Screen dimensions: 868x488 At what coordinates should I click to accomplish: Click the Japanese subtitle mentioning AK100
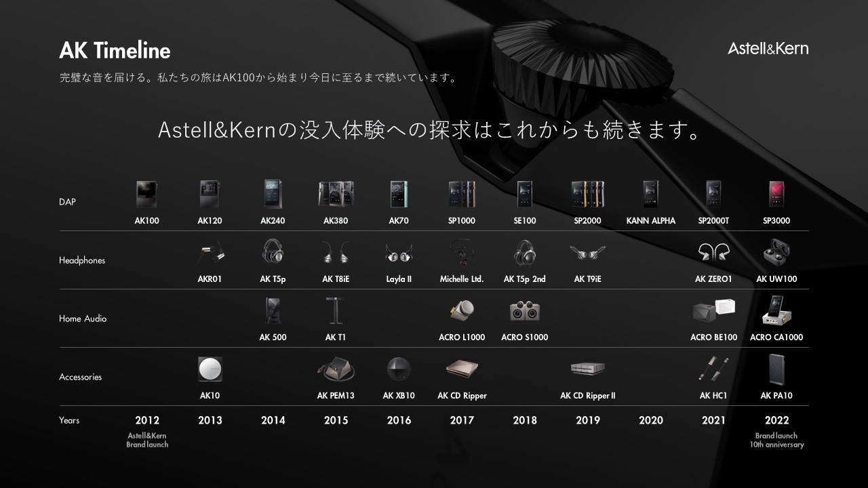tap(260, 77)
